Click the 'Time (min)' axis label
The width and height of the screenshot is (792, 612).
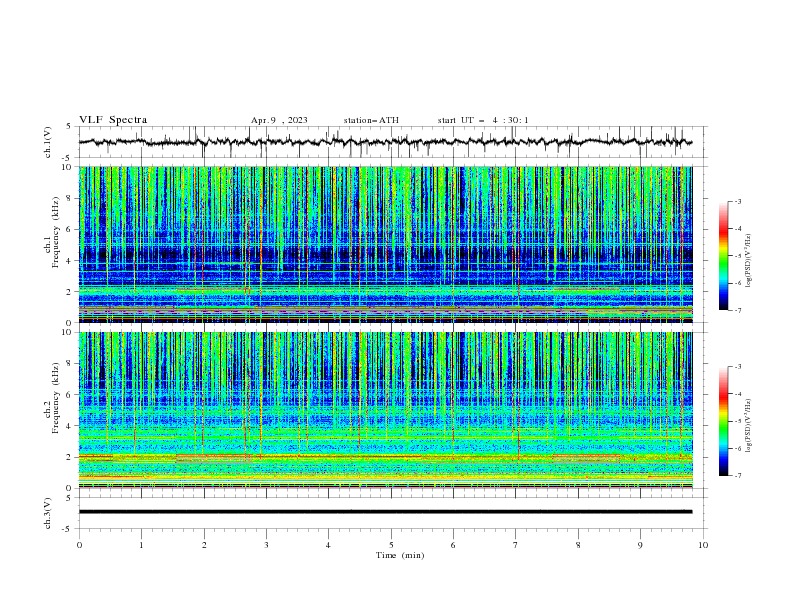pos(400,555)
